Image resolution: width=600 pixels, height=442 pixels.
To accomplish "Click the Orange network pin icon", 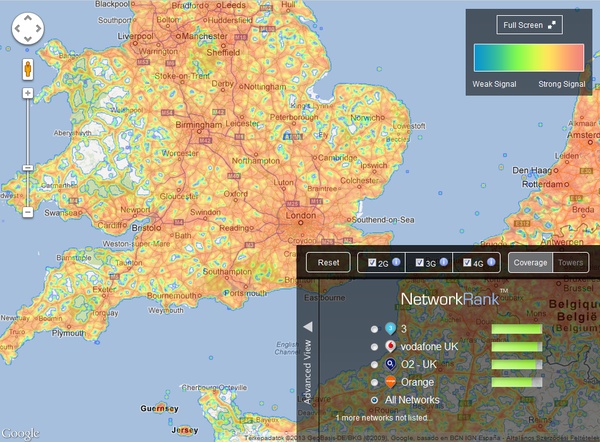I will pyautogui.click(x=390, y=382).
